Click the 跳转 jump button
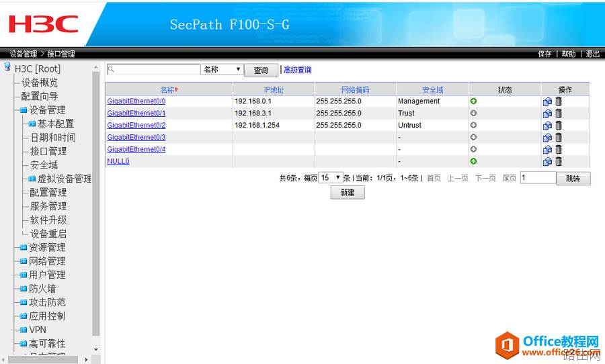The width and height of the screenshot is (605, 364). [x=573, y=179]
